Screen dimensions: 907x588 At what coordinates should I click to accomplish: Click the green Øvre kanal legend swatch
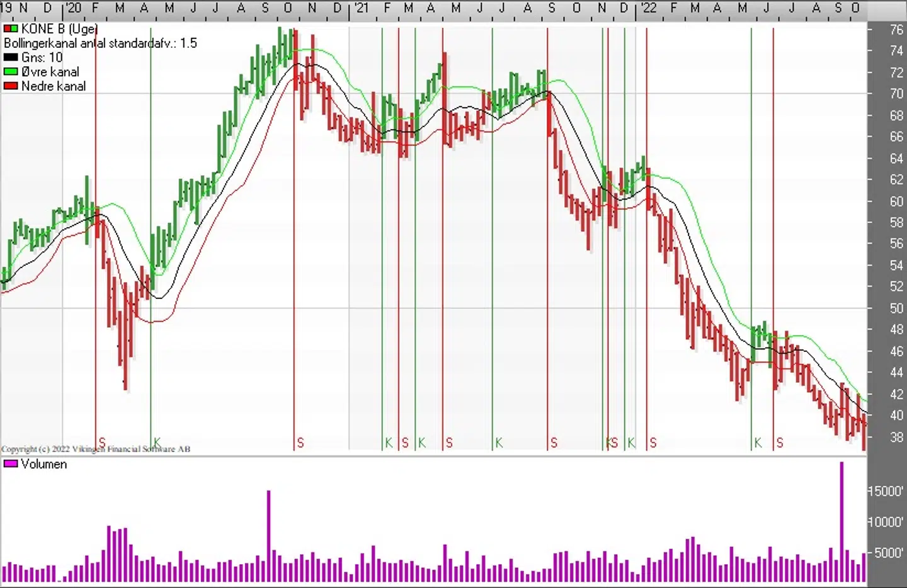pyautogui.click(x=11, y=72)
